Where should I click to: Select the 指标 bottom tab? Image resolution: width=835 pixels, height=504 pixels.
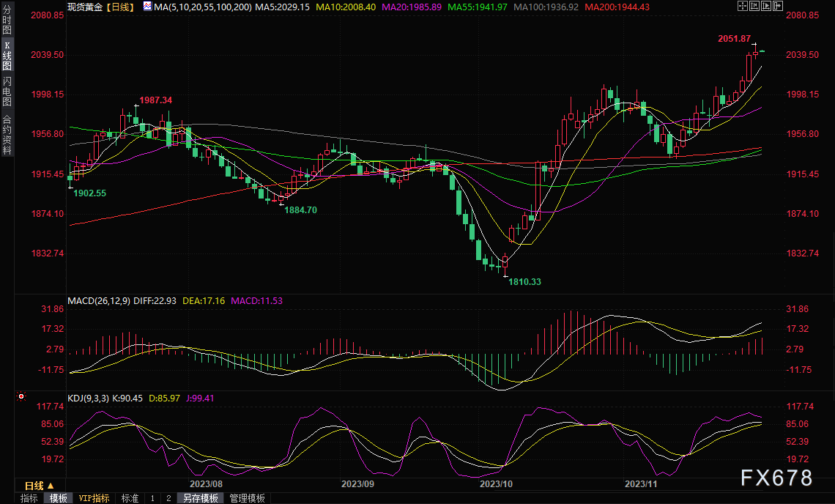click(29, 498)
